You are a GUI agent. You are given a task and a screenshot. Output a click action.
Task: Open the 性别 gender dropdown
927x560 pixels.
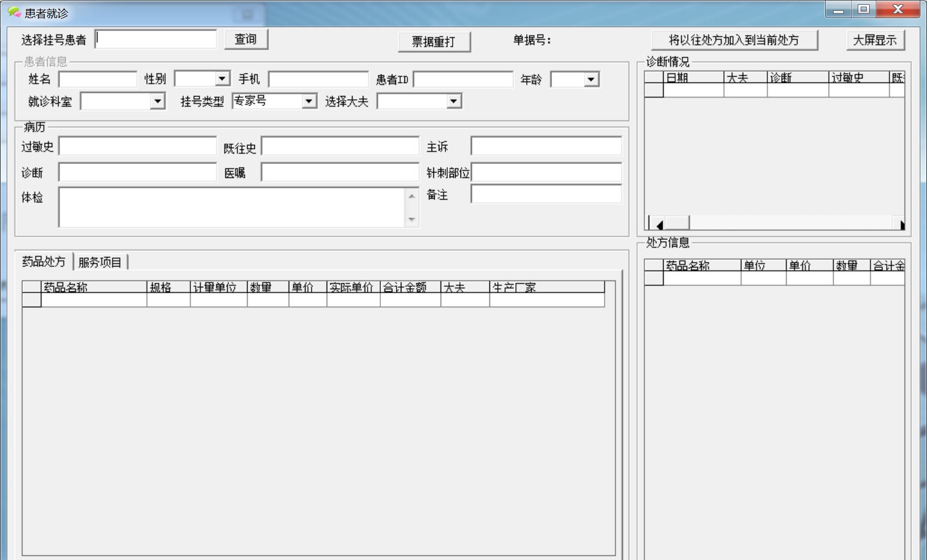pyautogui.click(x=222, y=78)
